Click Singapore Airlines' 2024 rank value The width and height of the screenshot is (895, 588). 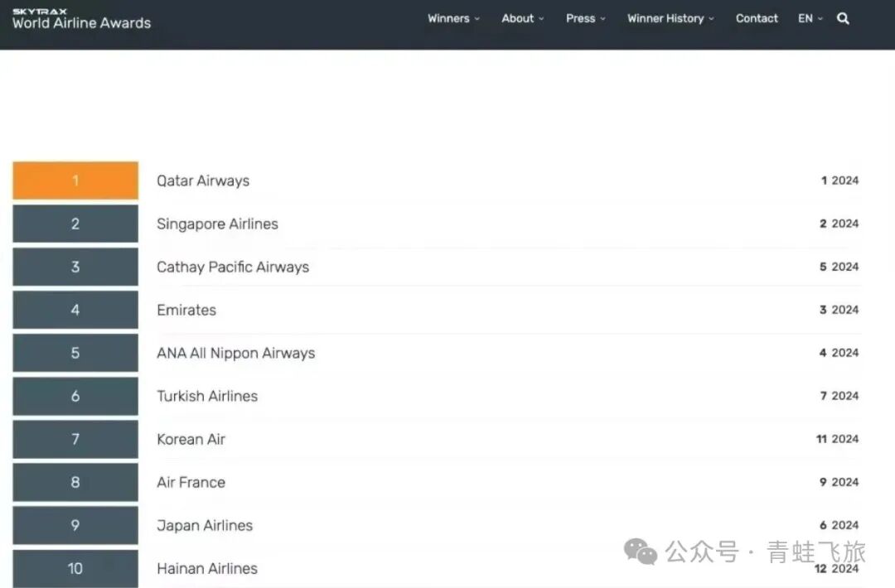pyautogui.click(x=839, y=224)
